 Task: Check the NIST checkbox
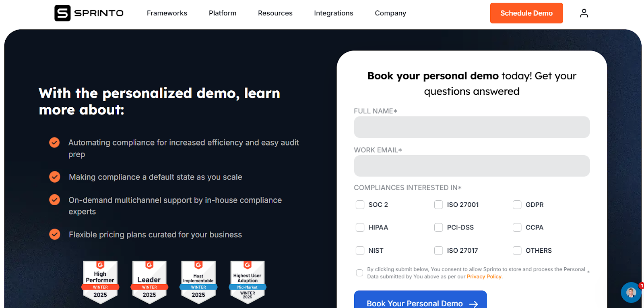pyautogui.click(x=360, y=250)
